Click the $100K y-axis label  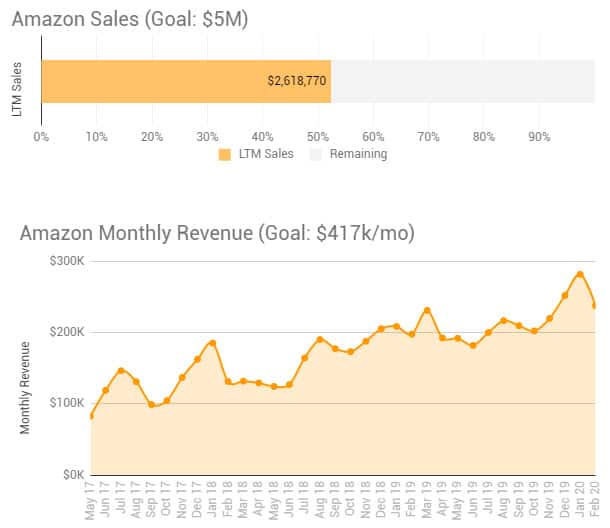(x=67, y=403)
